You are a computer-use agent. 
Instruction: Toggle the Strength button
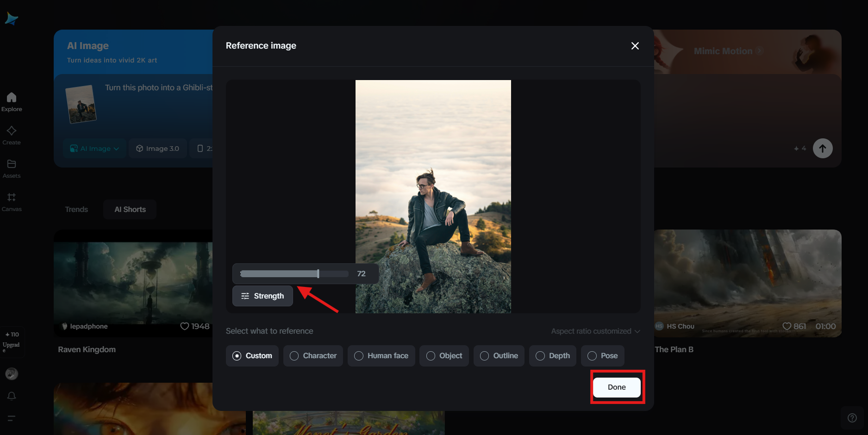[x=262, y=296]
